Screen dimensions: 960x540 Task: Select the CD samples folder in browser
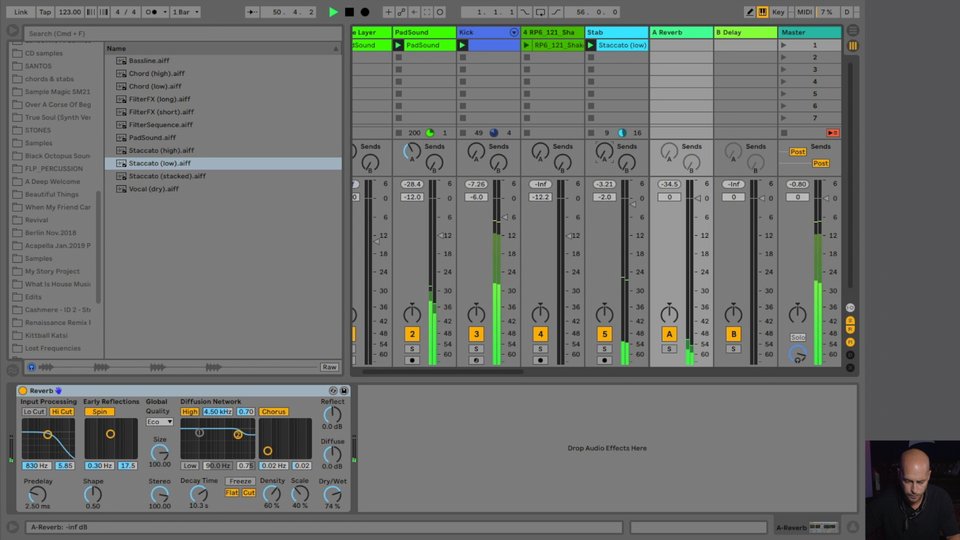43,53
